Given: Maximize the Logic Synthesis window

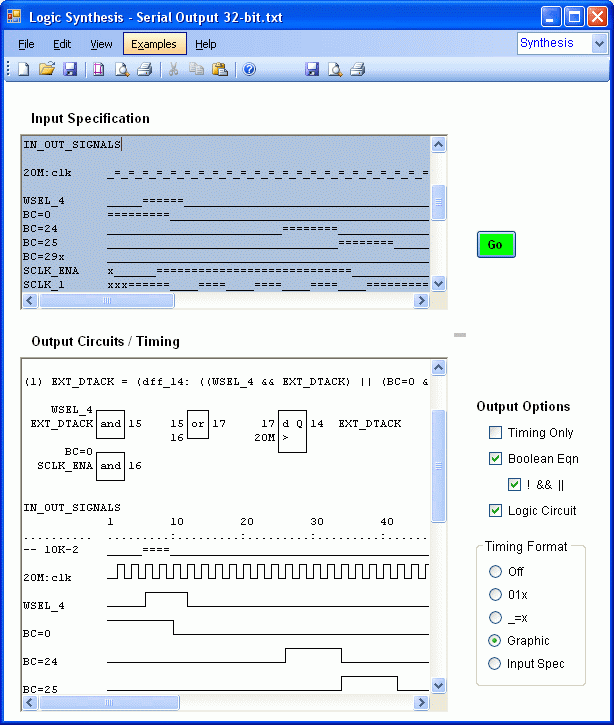Looking at the screenshot, I should (x=574, y=17).
